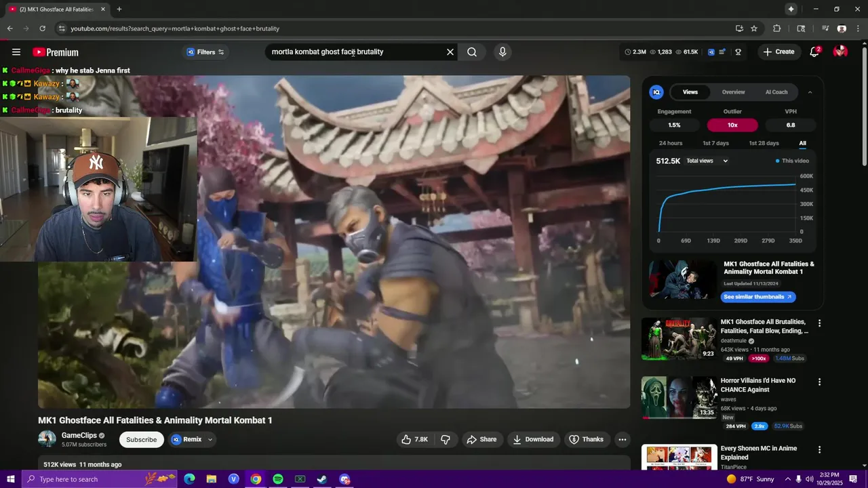The width and height of the screenshot is (868, 488).
Task: Open the Horror Villains video thumbnail
Action: click(x=679, y=398)
